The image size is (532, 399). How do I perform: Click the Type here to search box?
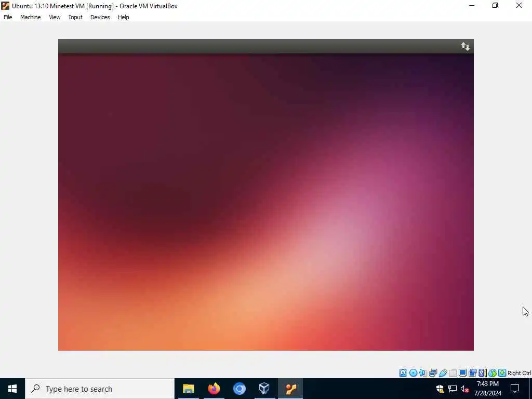(100, 389)
